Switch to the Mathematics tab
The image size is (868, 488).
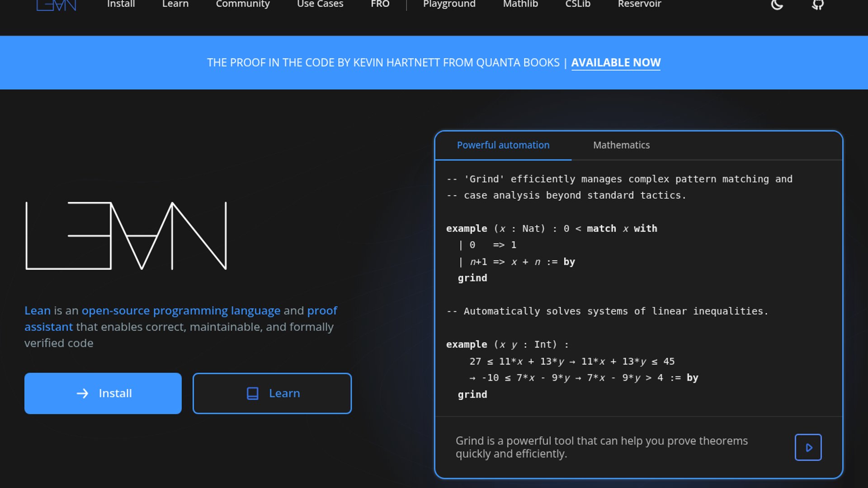[x=621, y=145]
